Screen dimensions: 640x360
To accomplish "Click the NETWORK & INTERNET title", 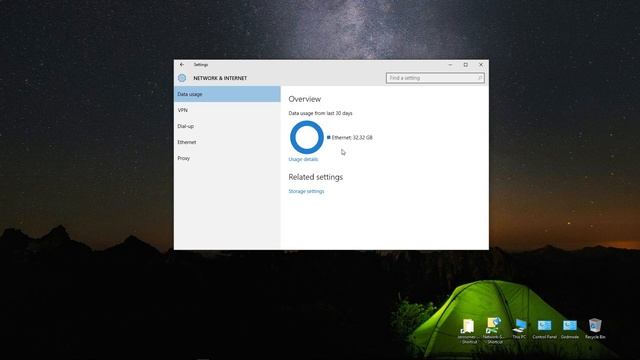I will (x=220, y=78).
